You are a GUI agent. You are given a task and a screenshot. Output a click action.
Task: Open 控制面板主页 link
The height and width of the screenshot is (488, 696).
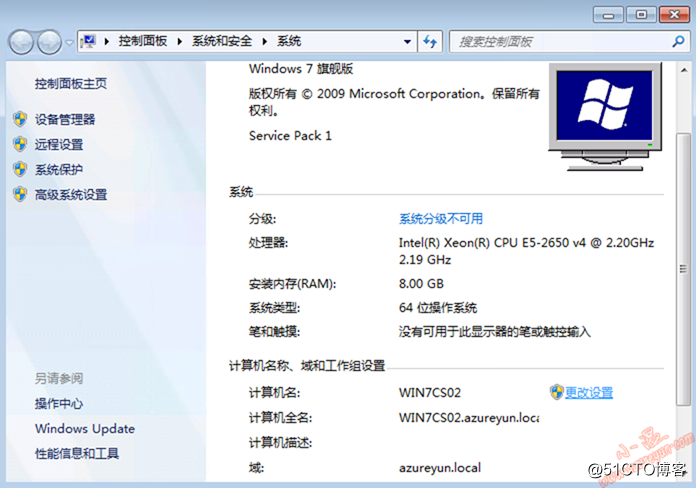point(71,83)
